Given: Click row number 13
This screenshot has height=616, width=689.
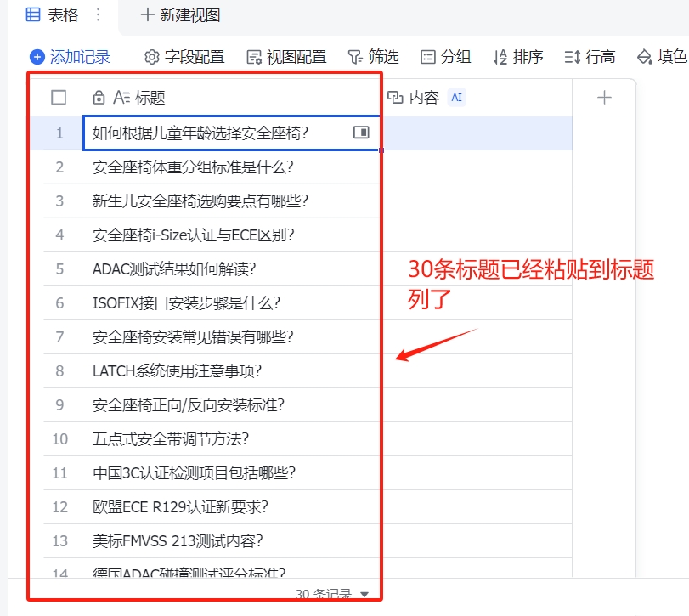Looking at the screenshot, I should (59, 541).
